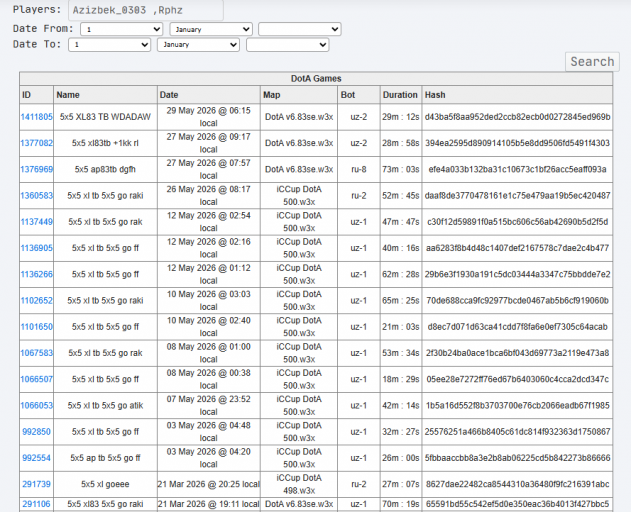The height and width of the screenshot is (512, 631).
Task: Open the Date To year dropdown
Action: (288, 45)
